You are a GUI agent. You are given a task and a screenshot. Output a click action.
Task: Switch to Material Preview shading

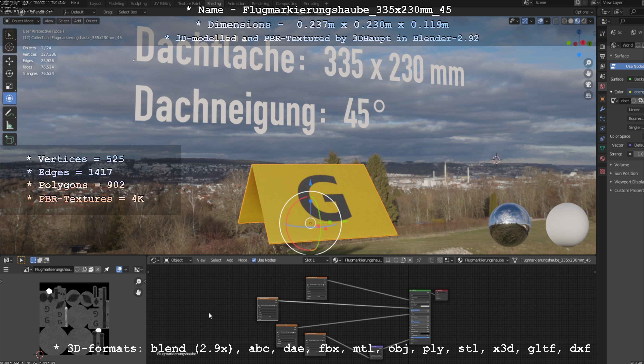point(577,21)
